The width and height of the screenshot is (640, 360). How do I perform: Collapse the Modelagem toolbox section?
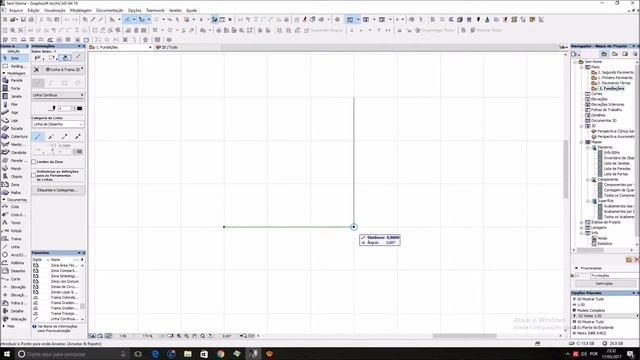[x=4, y=73]
